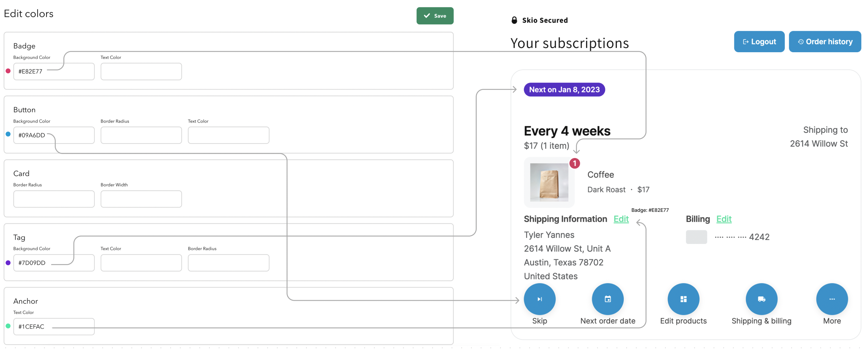Click the Logout button
Viewport: 868px width, 349px height.
click(x=759, y=42)
